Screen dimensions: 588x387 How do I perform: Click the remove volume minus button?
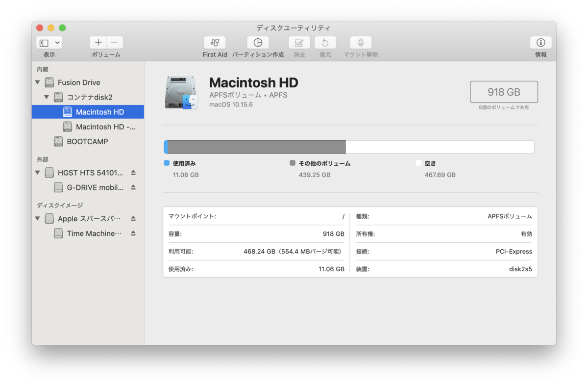[x=115, y=43]
